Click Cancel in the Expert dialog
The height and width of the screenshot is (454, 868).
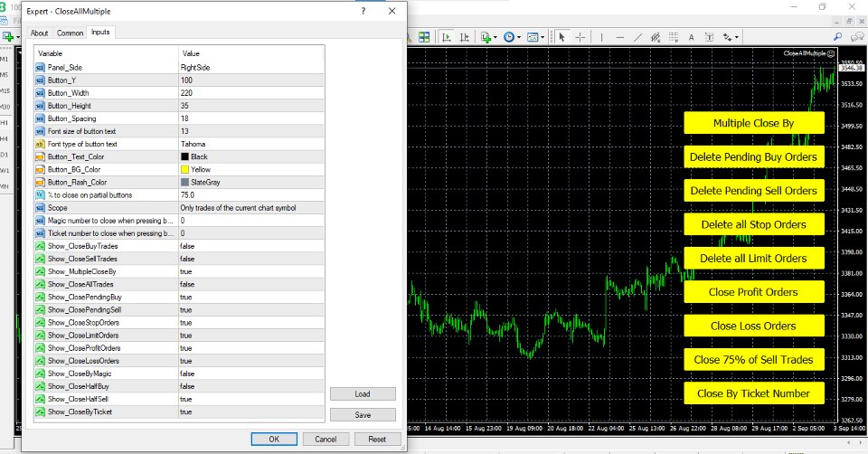[325, 439]
